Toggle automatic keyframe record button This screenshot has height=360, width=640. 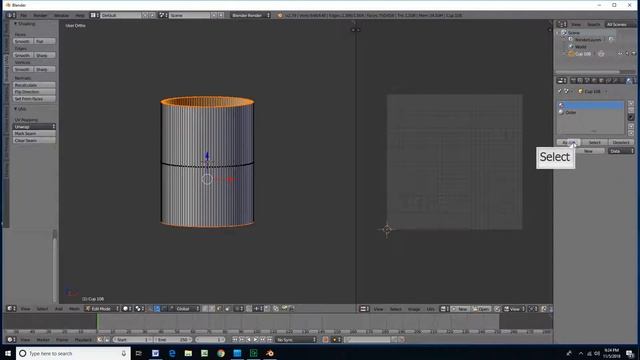325,340
